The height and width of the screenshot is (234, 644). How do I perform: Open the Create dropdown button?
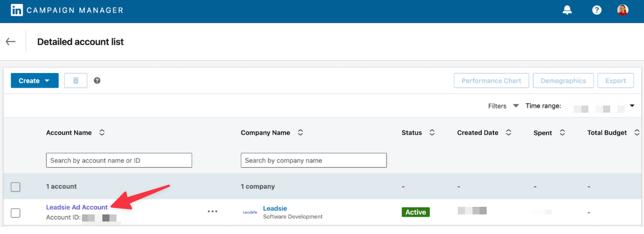pyautogui.click(x=34, y=81)
